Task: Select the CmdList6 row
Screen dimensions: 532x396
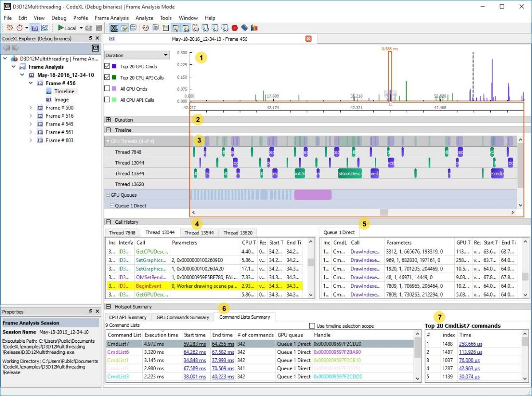Action: [x=260, y=352]
